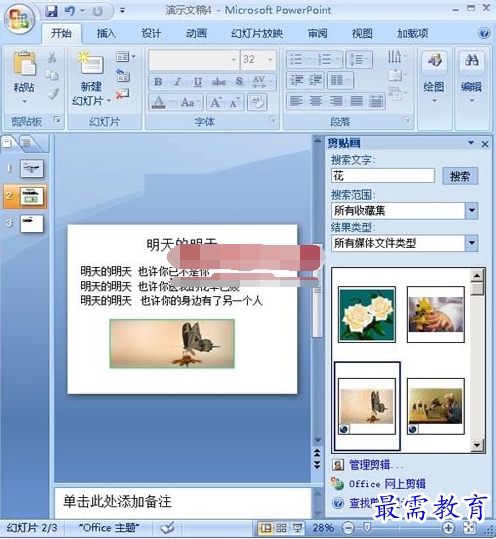Open PowerPoint help question mark
Viewport: 496px width, 539px height.
(x=484, y=33)
